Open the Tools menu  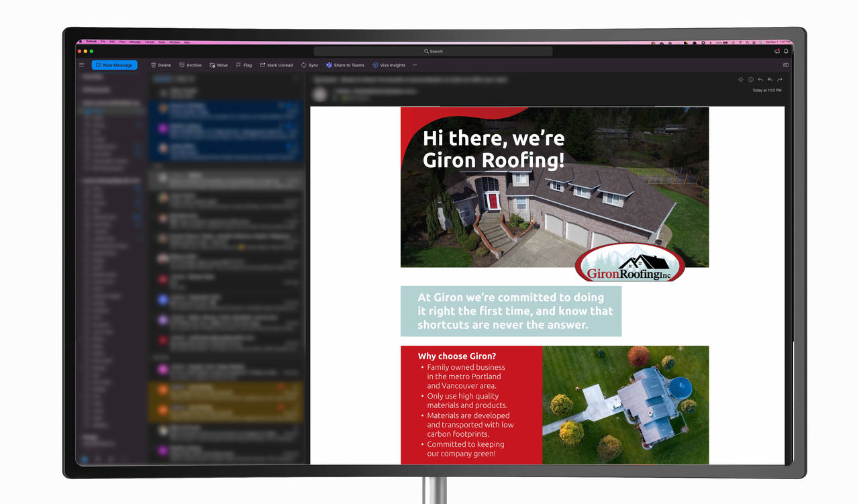[x=162, y=42]
